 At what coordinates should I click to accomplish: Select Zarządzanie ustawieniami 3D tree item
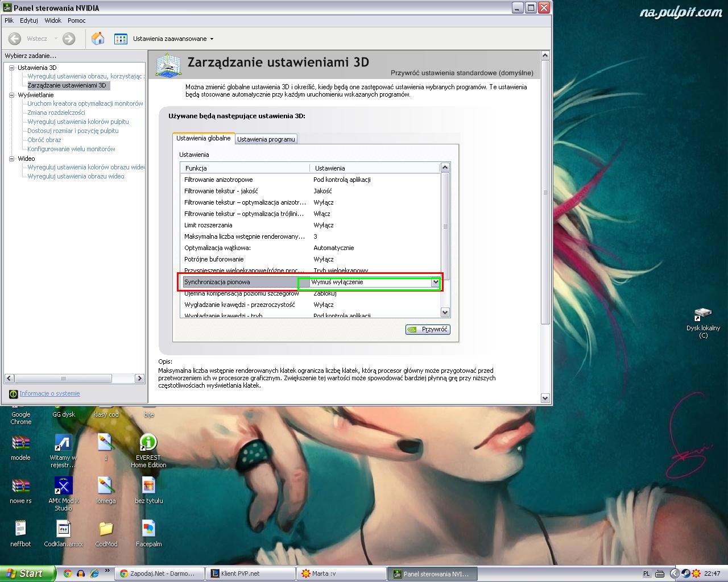click(x=67, y=85)
